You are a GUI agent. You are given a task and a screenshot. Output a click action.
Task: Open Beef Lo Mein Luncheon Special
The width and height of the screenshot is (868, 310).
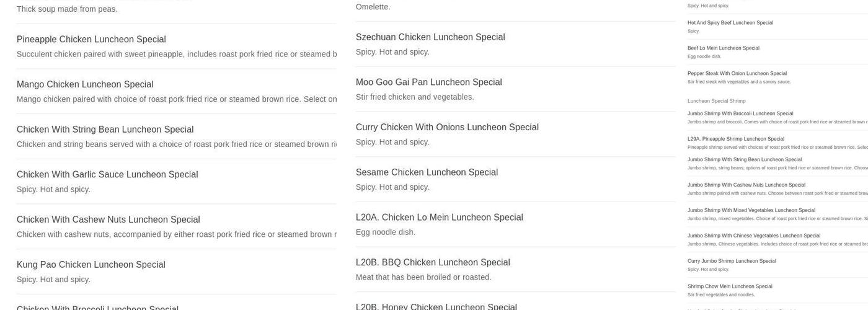click(723, 48)
